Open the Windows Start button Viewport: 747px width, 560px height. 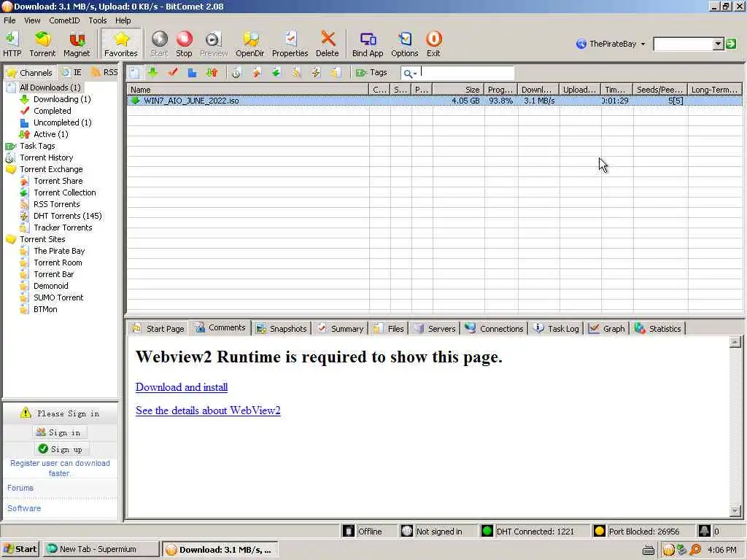pyautogui.click(x=20, y=549)
